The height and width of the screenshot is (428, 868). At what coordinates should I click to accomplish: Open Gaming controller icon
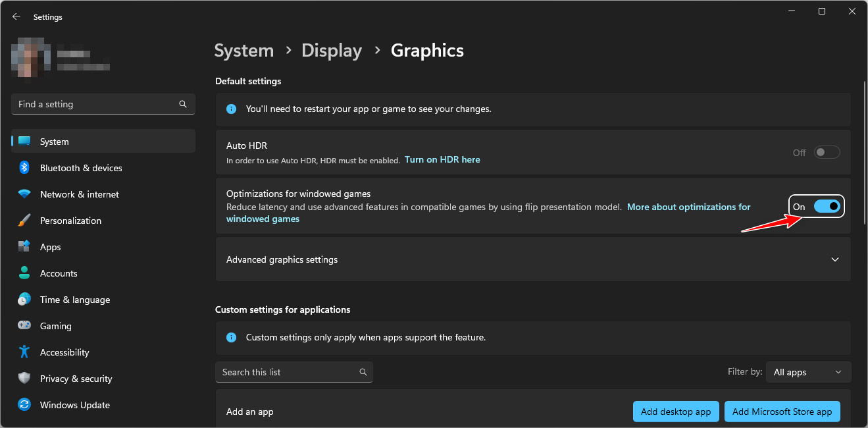(24, 326)
